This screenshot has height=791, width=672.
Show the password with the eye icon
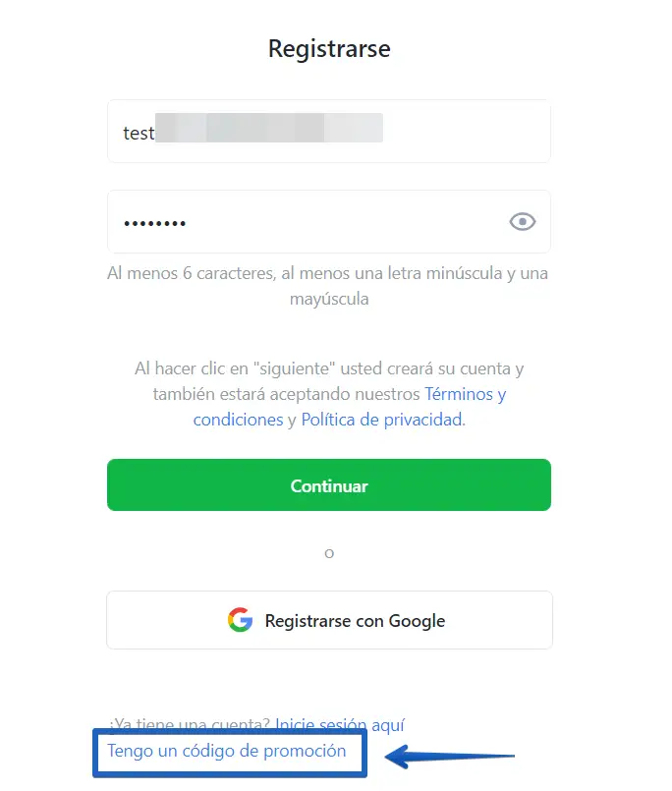[x=522, y=221]
